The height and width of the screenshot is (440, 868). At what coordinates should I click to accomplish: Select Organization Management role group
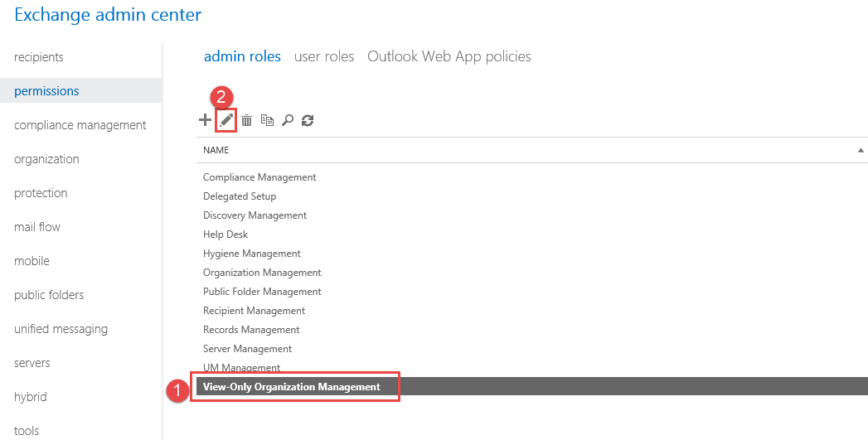pyautogui.click(x=262, y=273)
